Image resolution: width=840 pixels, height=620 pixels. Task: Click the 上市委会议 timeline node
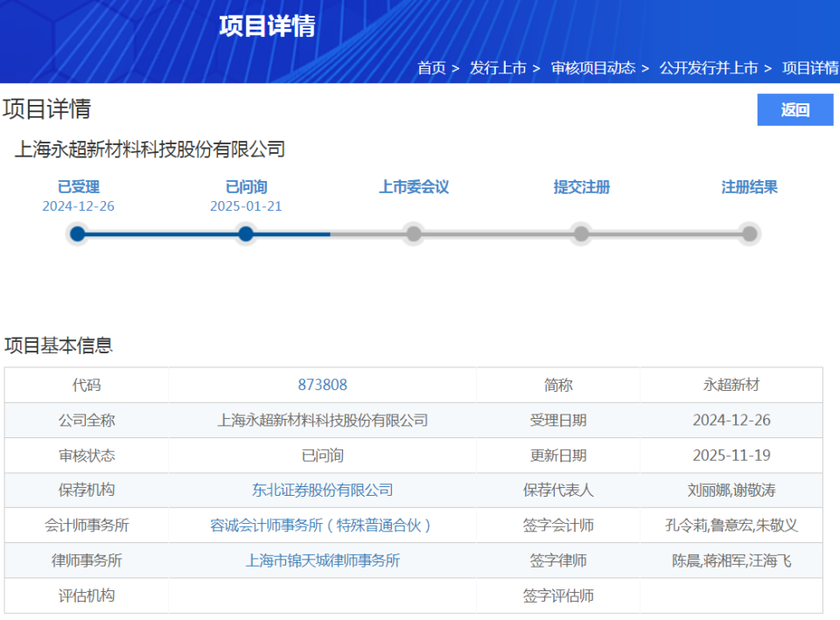point(414,233)
